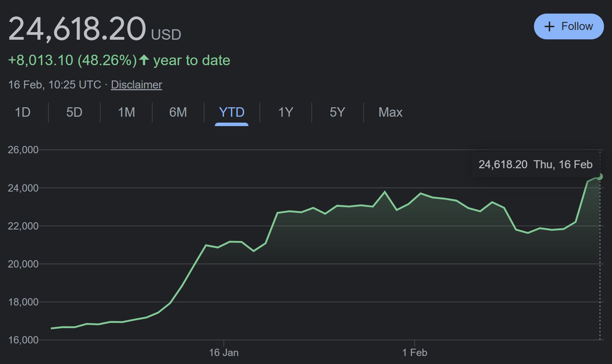Screen dimensions: 612x364
Task: View the 1Y time range
Action: pyautogui.click(x=286, y=113)
